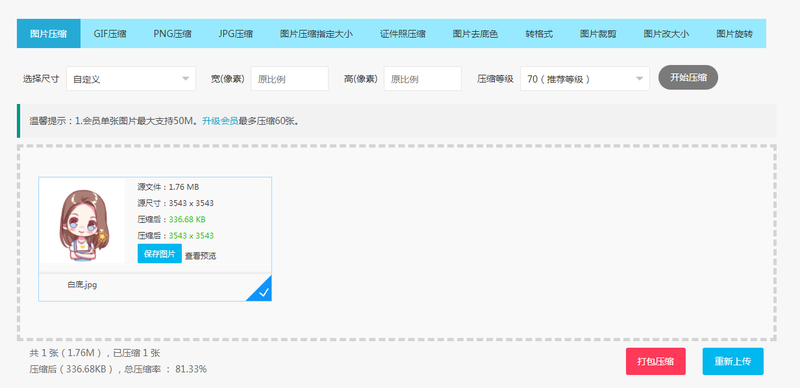Viewport: 800px width, 388px height.
Task: Open the PNG压缩 tab
Action: pos(172,34)
